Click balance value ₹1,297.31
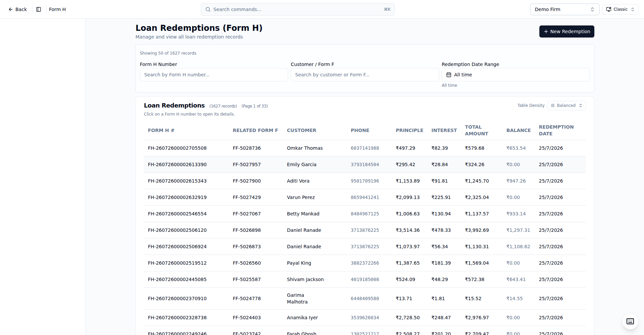This screenshot has width=644, height=335. (518, 230)
